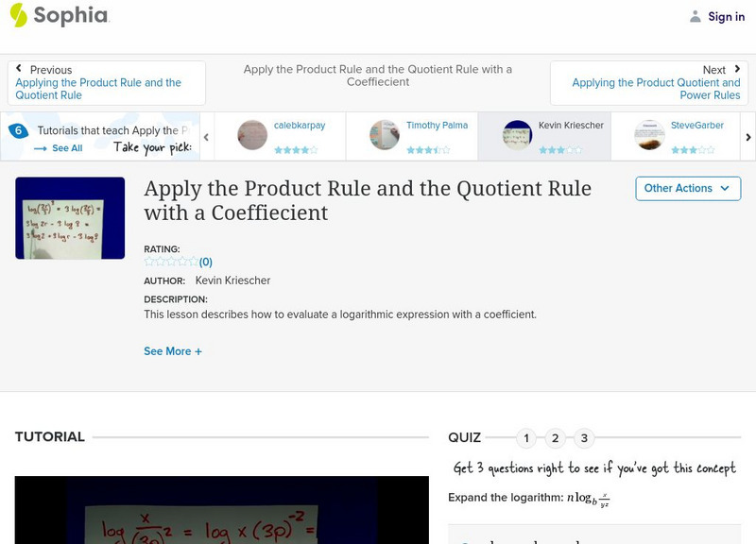The height and width of the screenshot is (544, 756).
Task: Select quiz step 1
Action: tap(526, 437)
